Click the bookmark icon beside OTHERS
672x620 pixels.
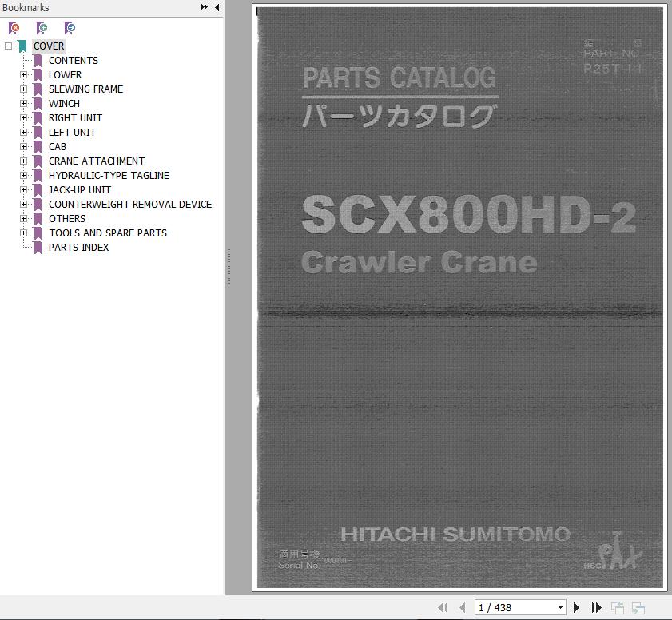tap(38, 219)
